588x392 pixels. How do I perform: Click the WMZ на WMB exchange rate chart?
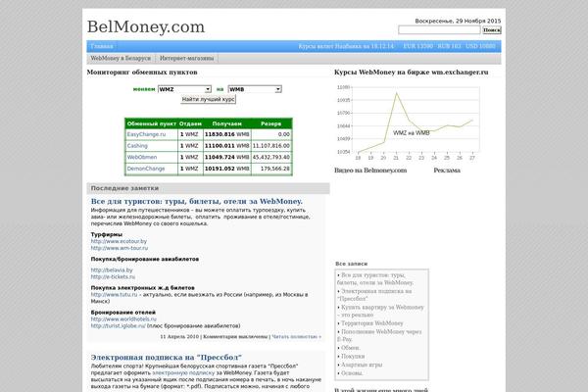tap(407, 123)
